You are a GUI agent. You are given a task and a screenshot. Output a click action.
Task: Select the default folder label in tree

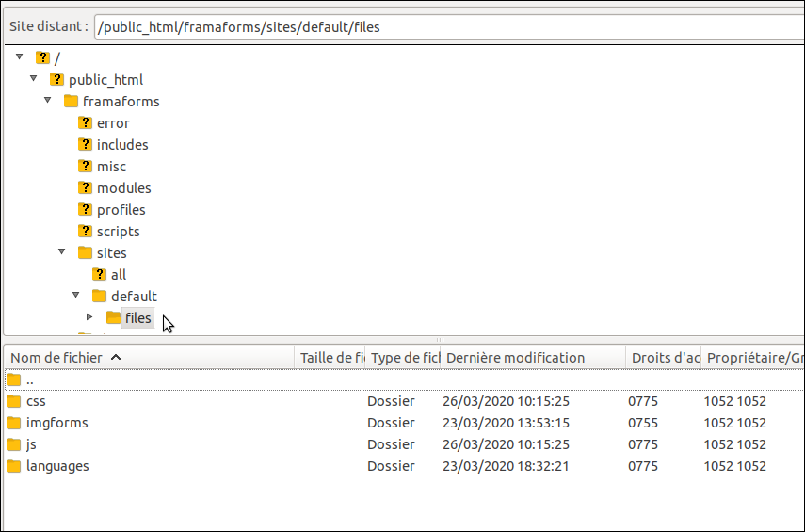134,297
